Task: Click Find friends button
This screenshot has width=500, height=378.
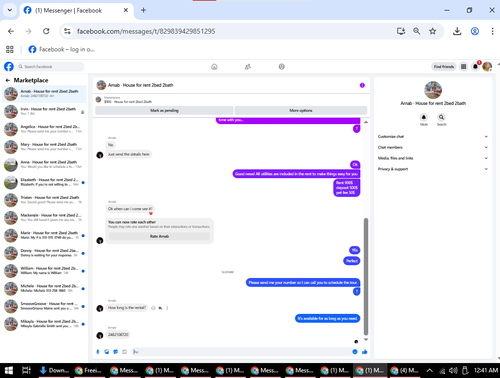Action: point(444,67)
